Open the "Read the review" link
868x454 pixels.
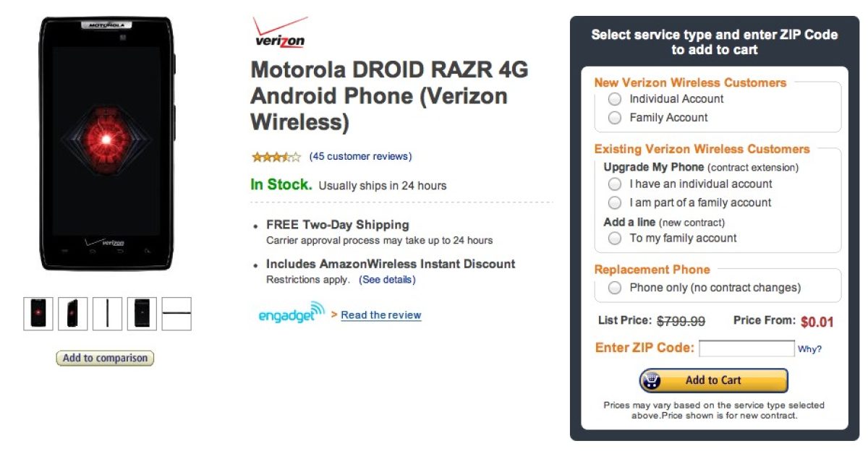coord(380,315)
